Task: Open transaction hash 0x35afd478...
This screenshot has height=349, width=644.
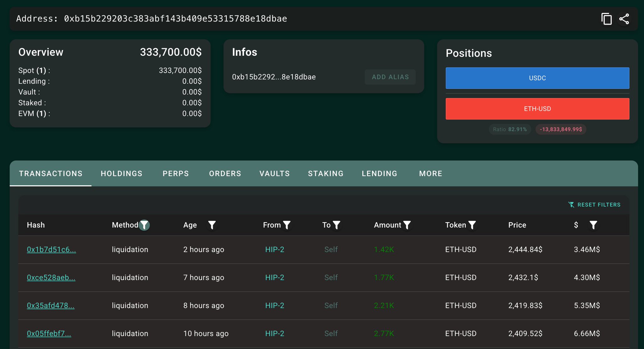Action: click(51, 306)
